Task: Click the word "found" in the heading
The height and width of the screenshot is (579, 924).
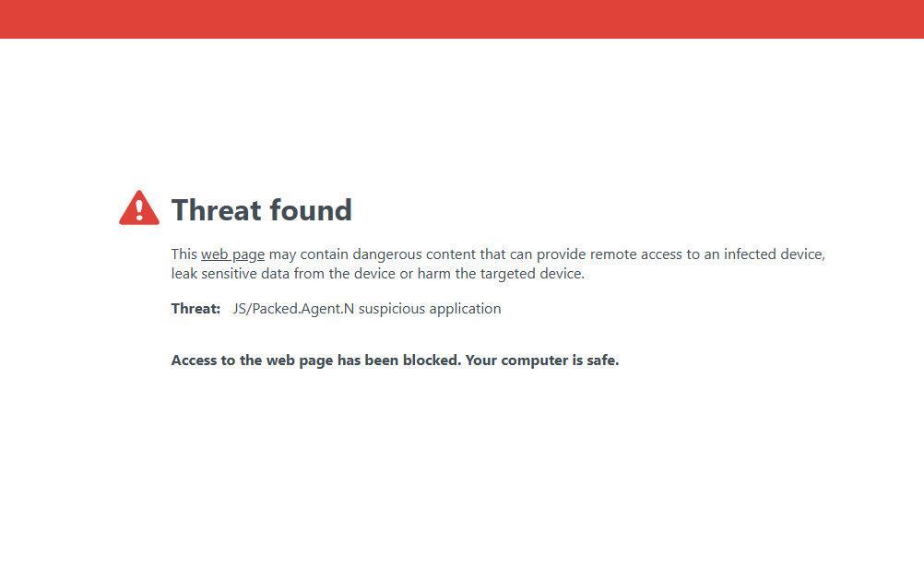Action: (x=311, y=210)
